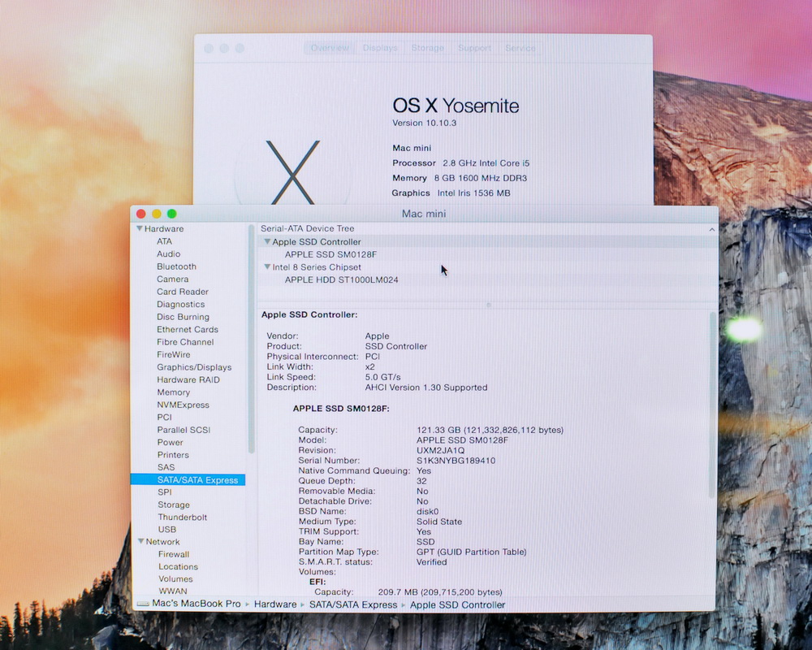Click the Medium Type value Solid State
The height and width of the screenshot is (650, 812).
[x=439, y=522]
